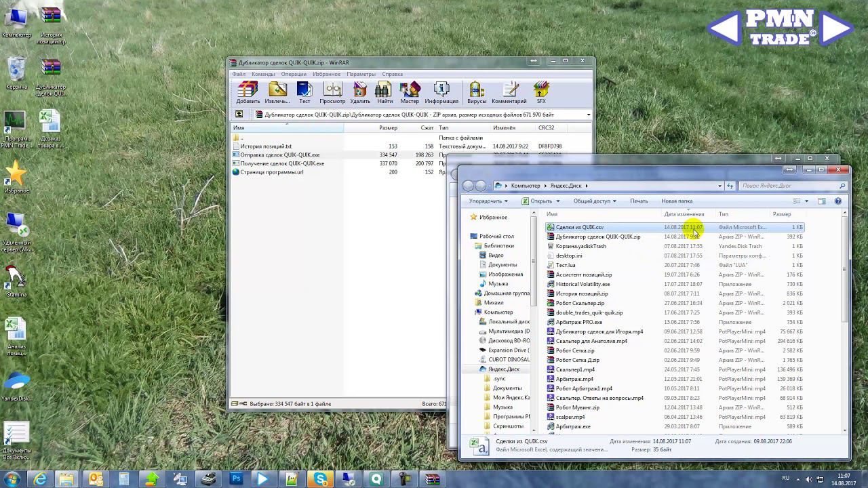This screenshot has height=488, width=868.
Task: Open the Команды menu in WinRAR
Action: (x=263, y=74)
